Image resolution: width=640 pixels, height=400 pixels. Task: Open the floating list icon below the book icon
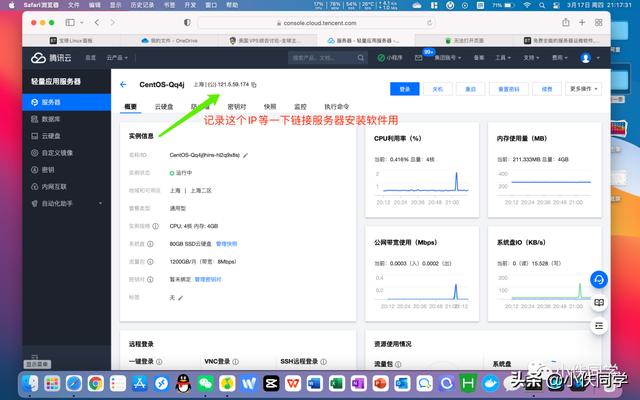[599, 326]
